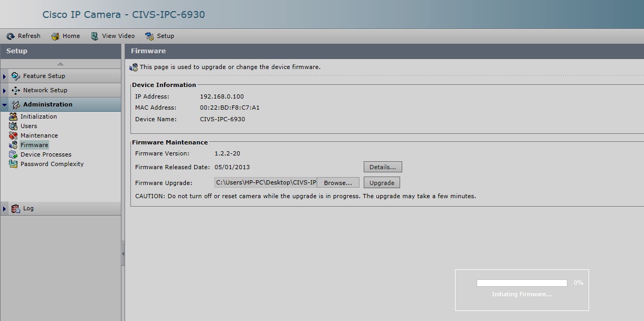Image resolution: width=644 pixels, height=321 pixels.
Task: Start firmware update with Upgrade button
Action: click(x=382, y=183)
